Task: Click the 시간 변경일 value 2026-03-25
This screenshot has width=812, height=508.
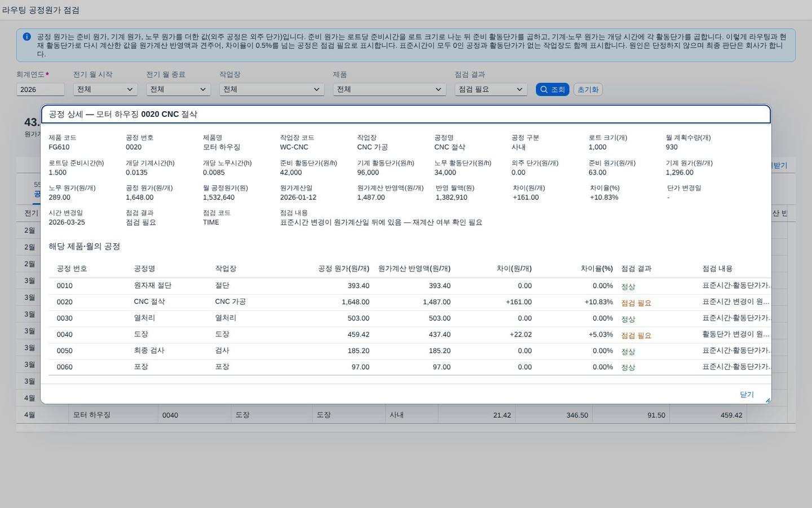Action: click(x=67, y=222)
